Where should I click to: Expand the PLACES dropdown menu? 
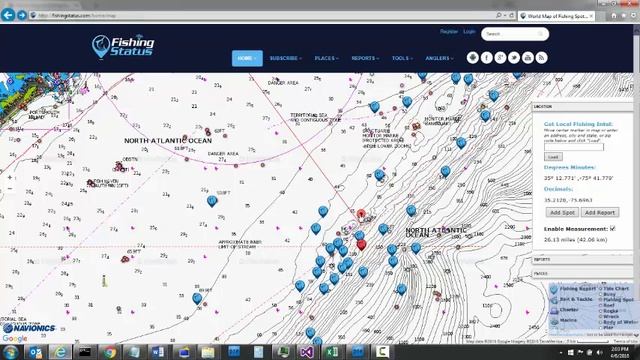click(x=327, y=58)
